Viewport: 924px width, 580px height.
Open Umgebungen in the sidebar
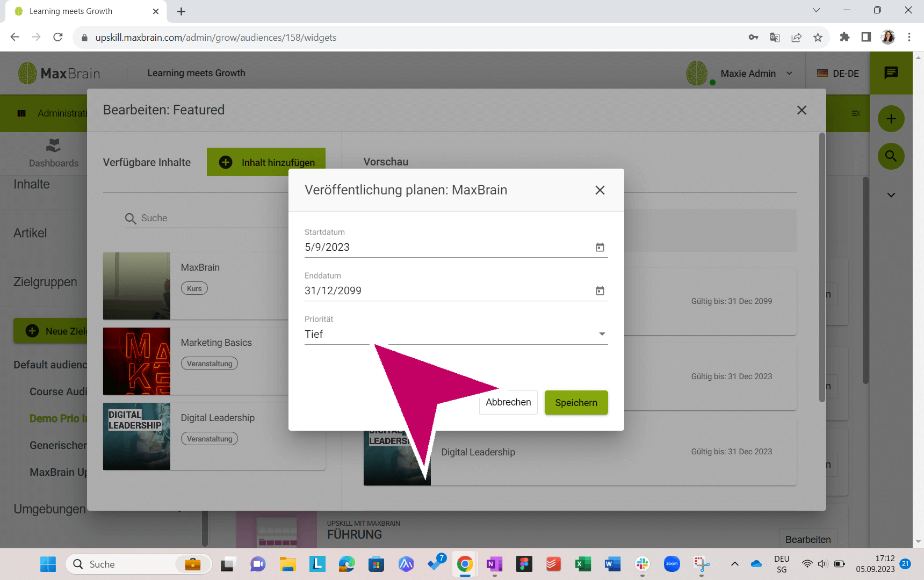click(x=49, y=509)
